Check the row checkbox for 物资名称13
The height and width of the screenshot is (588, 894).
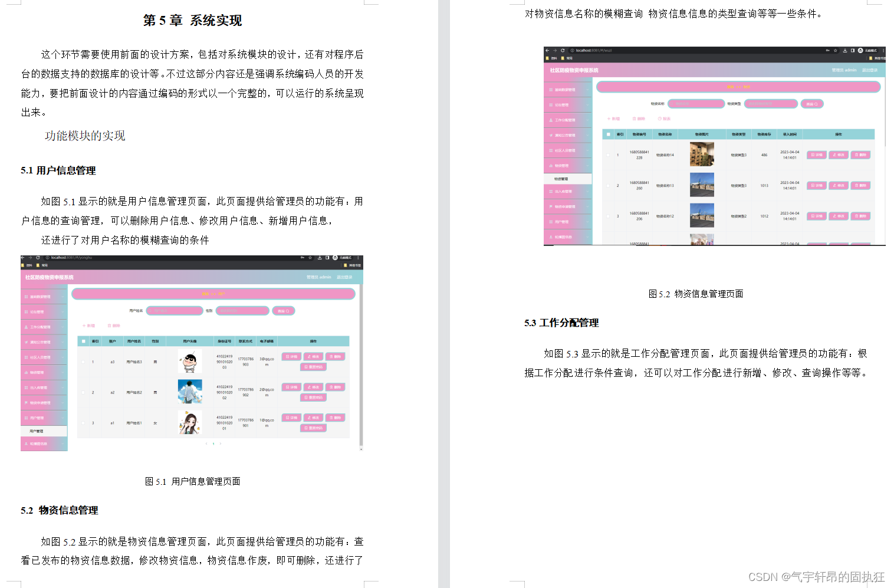tap(608, 186)
